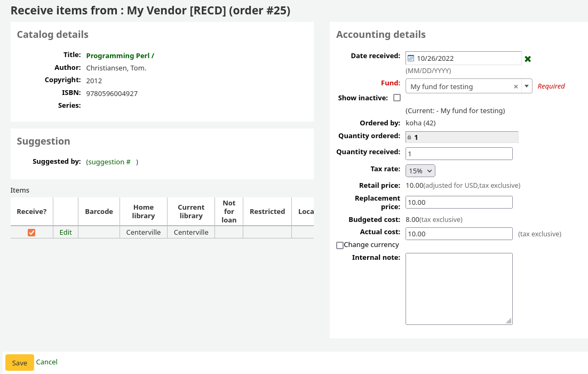Open the Date received picker field

467,58
